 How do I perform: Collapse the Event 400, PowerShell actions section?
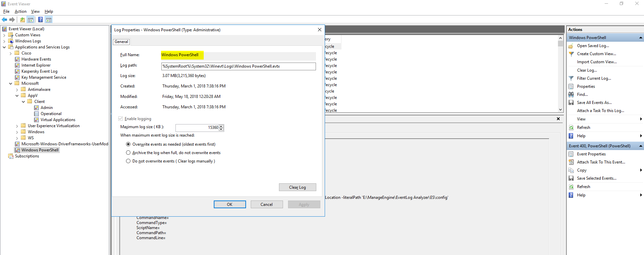pos(641,146)
